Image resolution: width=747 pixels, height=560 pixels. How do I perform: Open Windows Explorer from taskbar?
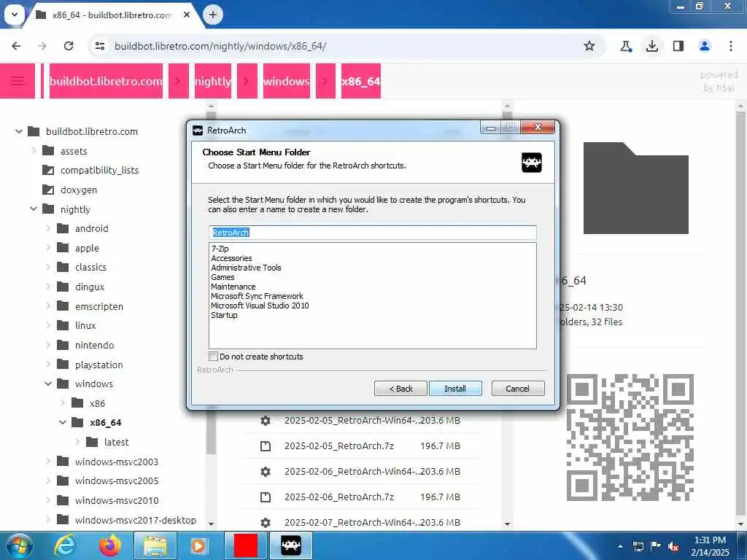[x=155, y=545]
